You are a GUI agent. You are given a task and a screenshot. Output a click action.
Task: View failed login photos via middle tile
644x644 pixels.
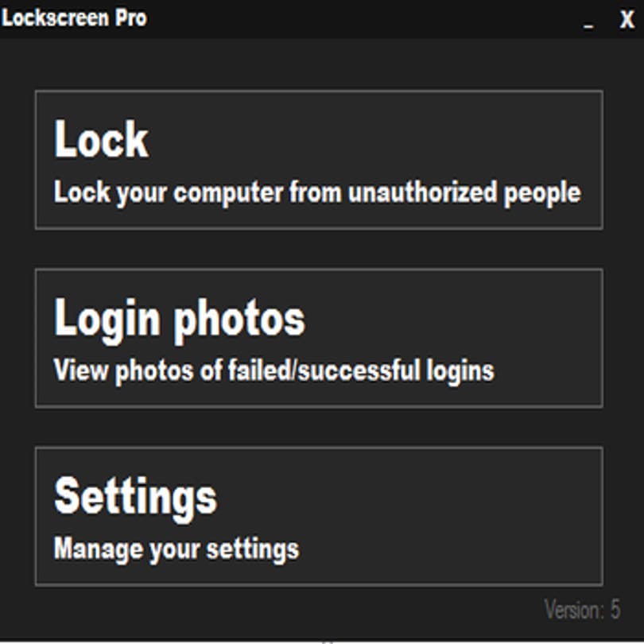pos(319,338)
